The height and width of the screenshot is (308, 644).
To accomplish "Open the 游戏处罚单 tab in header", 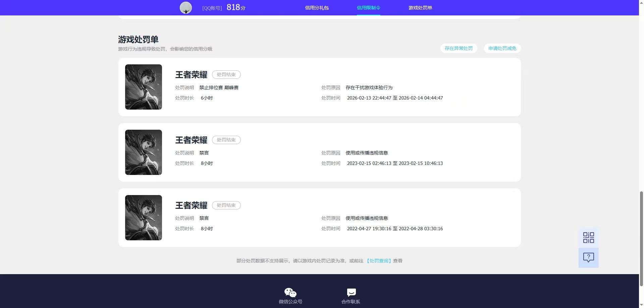I will (420, 8).
